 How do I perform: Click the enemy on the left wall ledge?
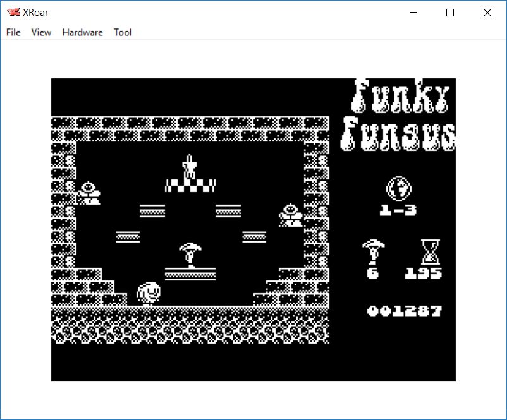pyautogui.click(x=89, y=193)
